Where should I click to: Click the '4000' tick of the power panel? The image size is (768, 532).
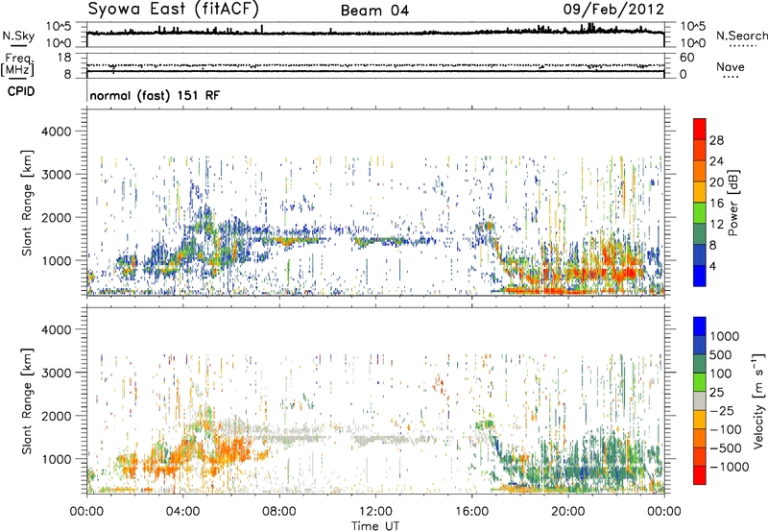coord(56,132)
